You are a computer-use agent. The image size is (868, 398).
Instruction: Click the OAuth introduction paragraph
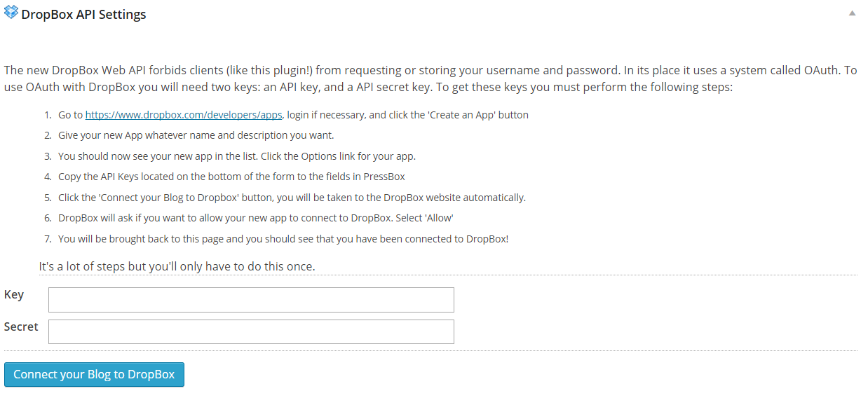pyautogui.click(x=430, y=79)
